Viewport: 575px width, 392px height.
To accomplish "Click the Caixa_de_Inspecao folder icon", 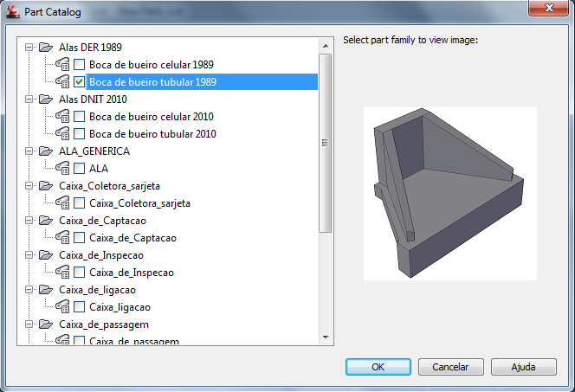I will [46, 255].
